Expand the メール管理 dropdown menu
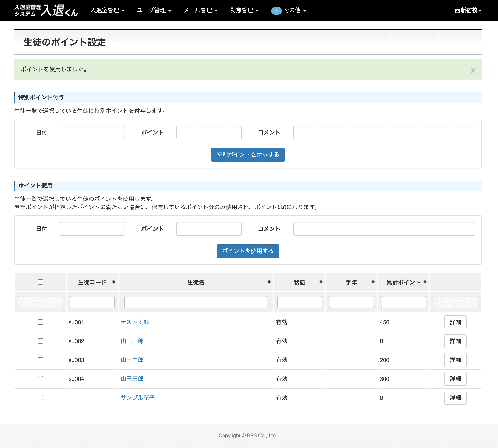Screen dimensions: 498x448 (x=200, y=10)
